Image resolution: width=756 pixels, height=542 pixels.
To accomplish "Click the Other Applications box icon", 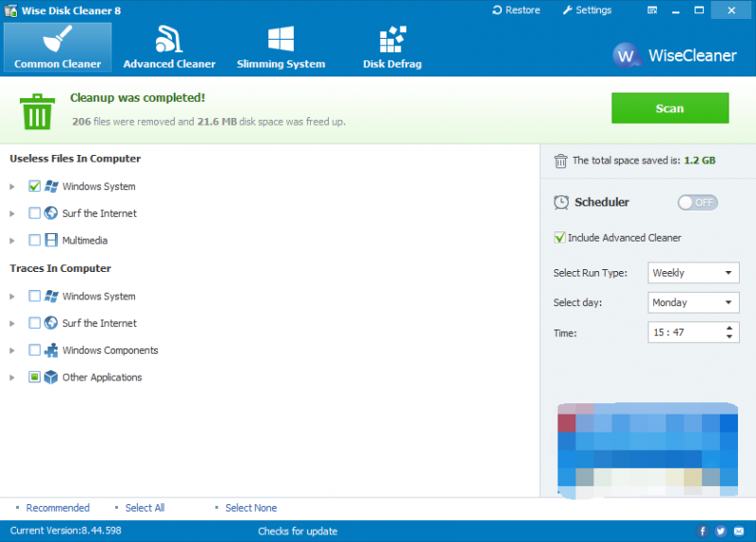I will (51, 378).
